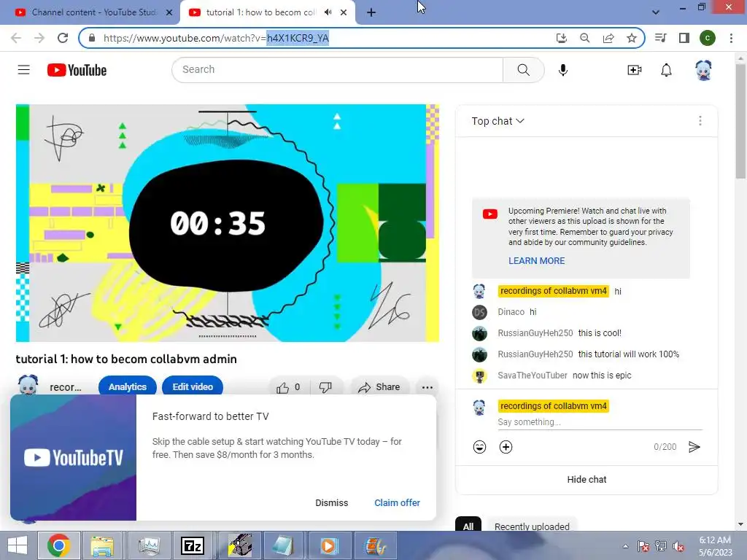Image resolution: width=747 pixels, height=560 pixels.
Task: Open Chrome from the taskbar
Action: [x=58, y=545]
